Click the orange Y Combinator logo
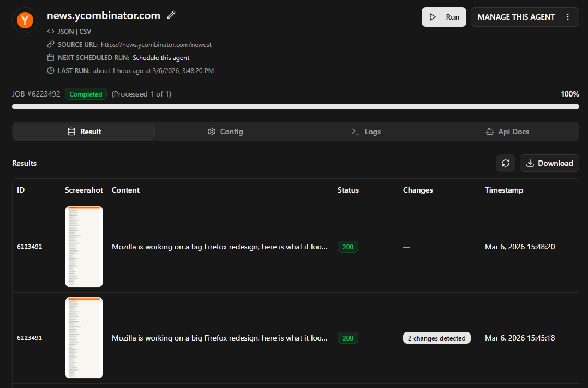The image size is (588, 388). (25, 20)
